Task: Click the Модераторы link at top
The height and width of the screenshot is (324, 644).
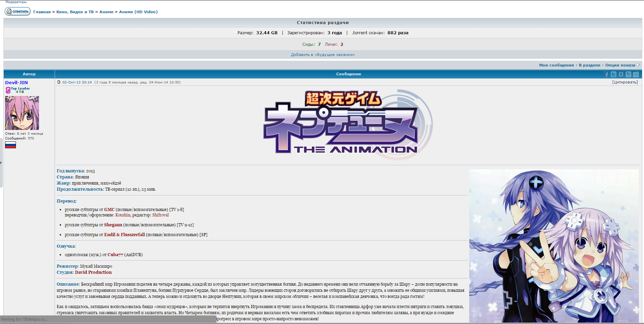Action: pyautogui.click(x=16, y=2)
